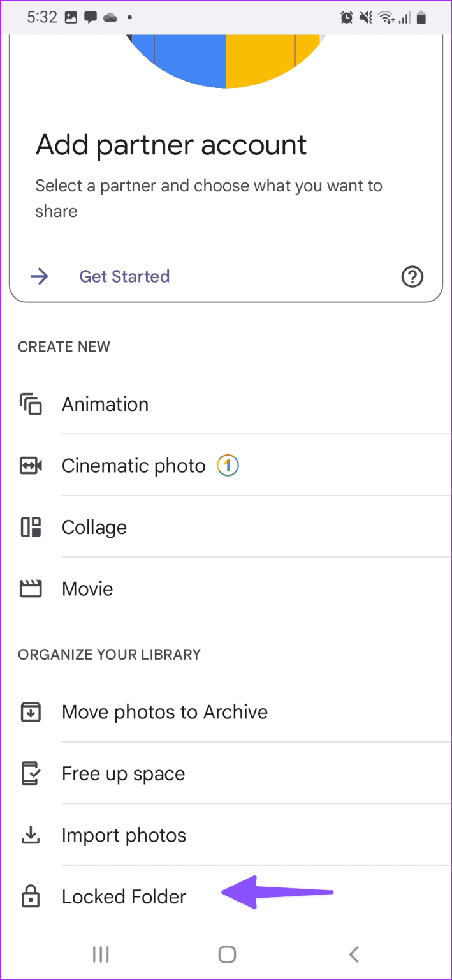Tap the blue arrow beside Get Started
The height and width of the screenshot is (980, 452).
pos(39,276)
